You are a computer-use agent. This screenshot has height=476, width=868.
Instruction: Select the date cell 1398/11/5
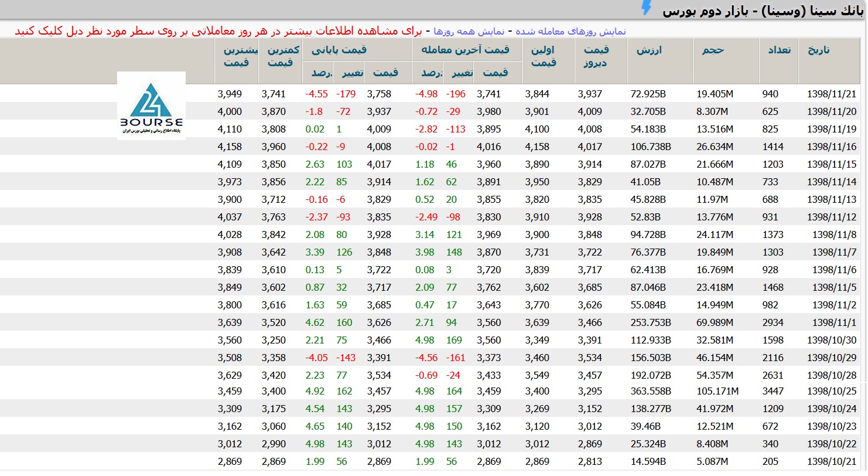click(834, 287)
